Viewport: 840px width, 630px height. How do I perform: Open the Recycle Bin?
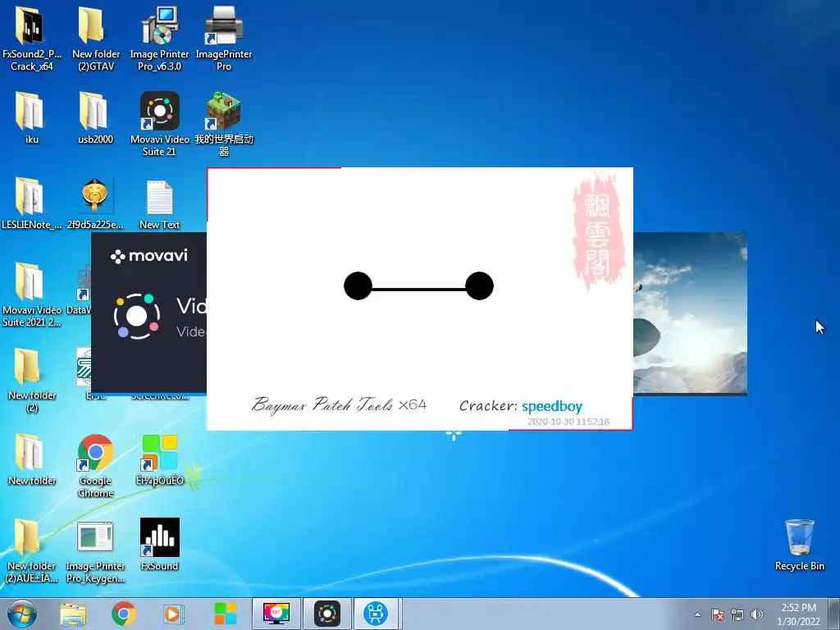pyautogui.click(x=799, y=545)
